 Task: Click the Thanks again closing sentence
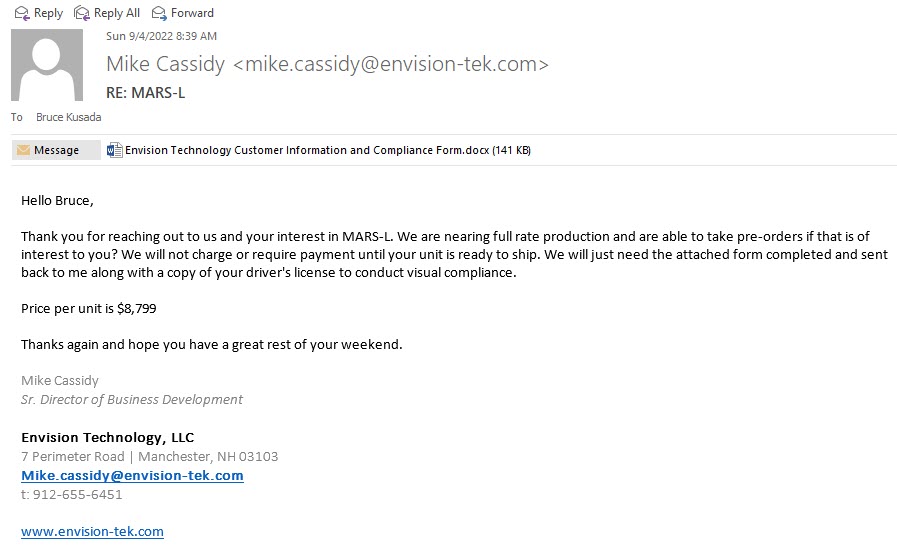point(211,344)
